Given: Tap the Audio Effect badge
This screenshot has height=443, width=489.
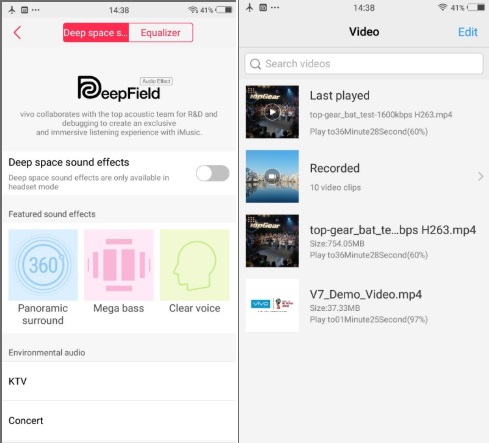Looking at the screenshot, I should pos(156,81).
